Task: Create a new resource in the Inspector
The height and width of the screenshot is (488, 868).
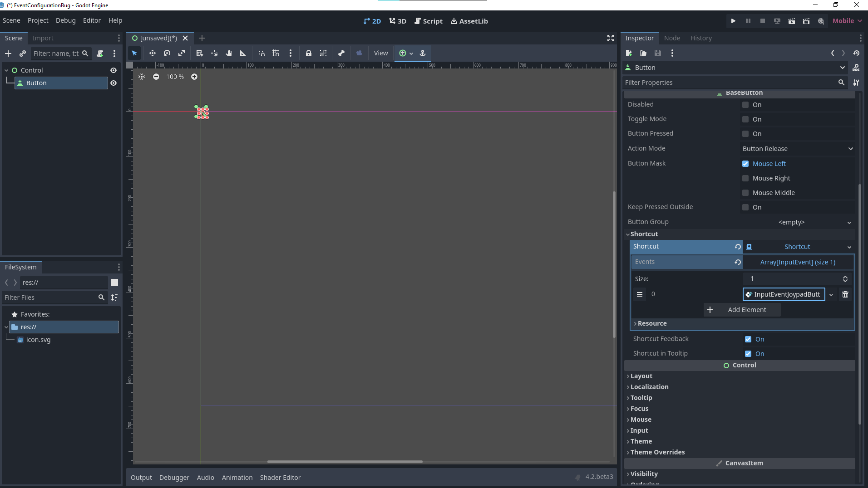Action: (630, 53)
